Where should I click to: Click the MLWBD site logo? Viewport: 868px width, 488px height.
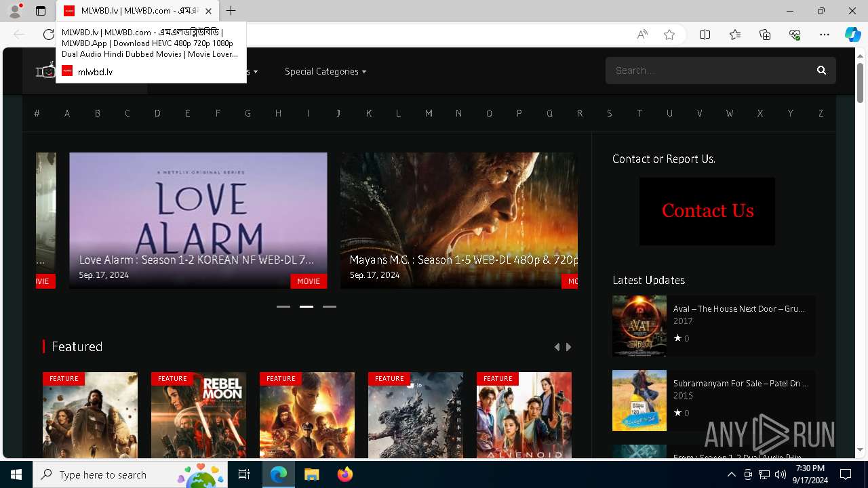point(45,71)
